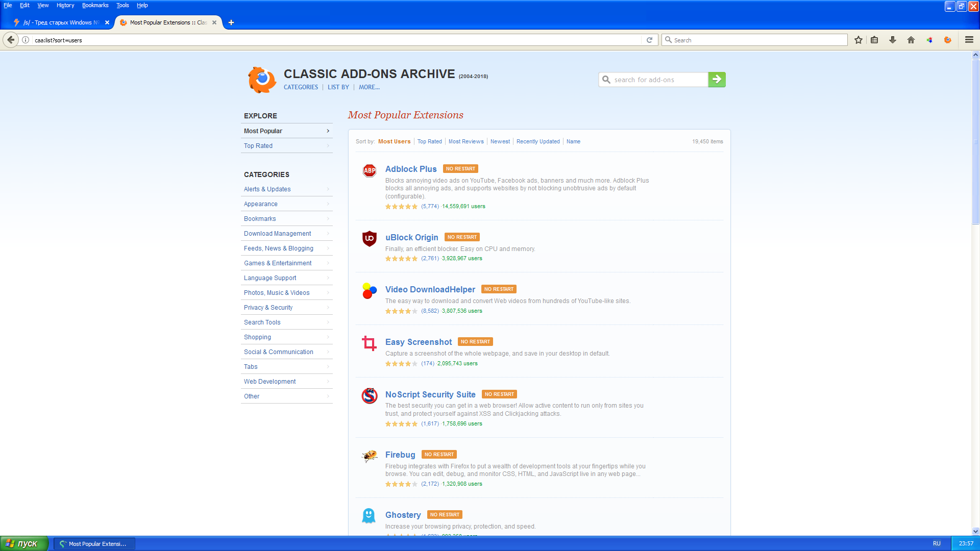Click the bookmark star icon in toolbar
Viewport: 980px width, 551px height.
click(859, 40)
